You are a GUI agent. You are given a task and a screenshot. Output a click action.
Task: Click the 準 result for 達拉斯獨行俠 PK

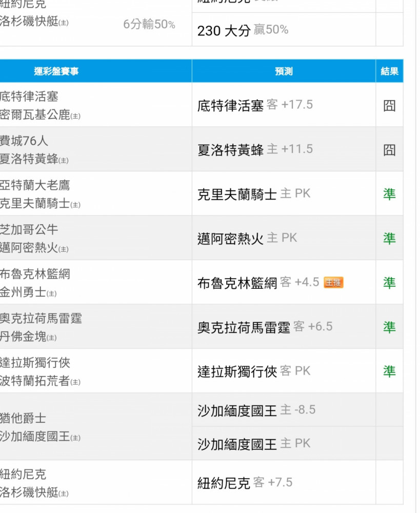click(x=389, y=371)
